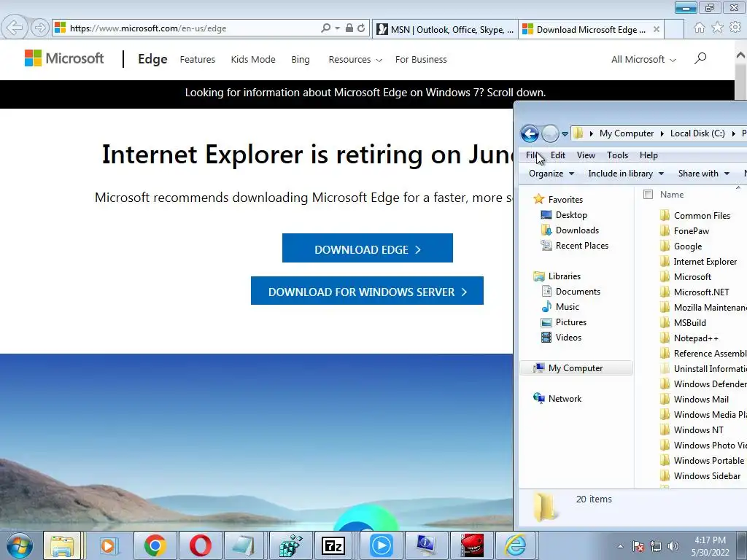Open the Tools menu in Explorer
747x560 pixels.
coord(617,155)
